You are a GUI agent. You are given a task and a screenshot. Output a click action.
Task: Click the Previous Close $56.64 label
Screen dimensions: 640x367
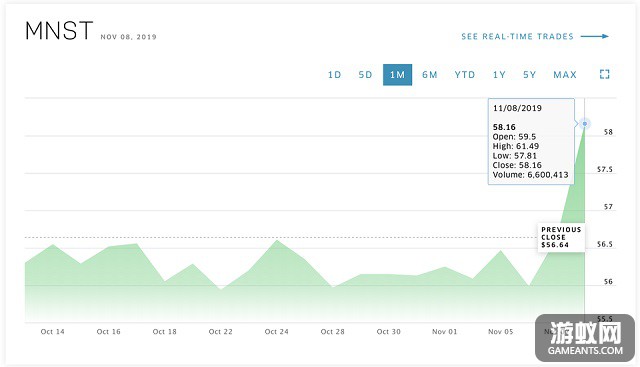(561, 237)
